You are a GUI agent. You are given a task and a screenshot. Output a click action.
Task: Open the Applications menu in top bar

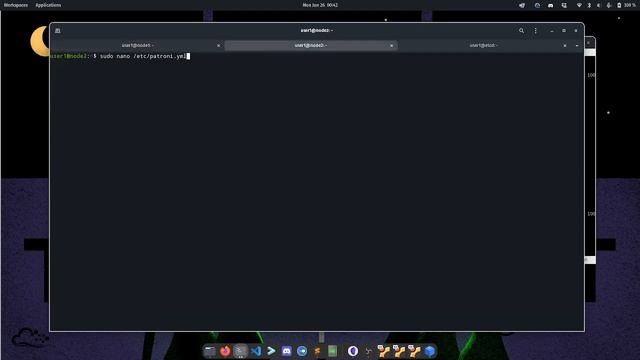click(48, 5)
